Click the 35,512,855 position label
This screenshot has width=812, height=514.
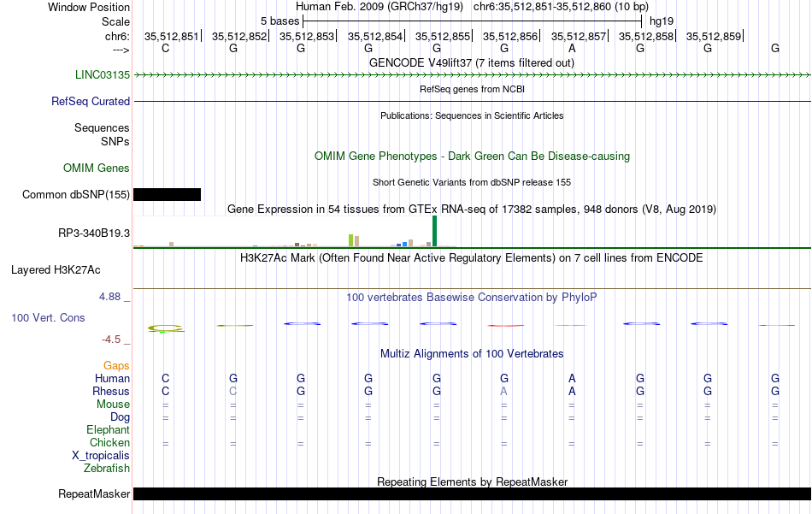[x=442, y=36]
